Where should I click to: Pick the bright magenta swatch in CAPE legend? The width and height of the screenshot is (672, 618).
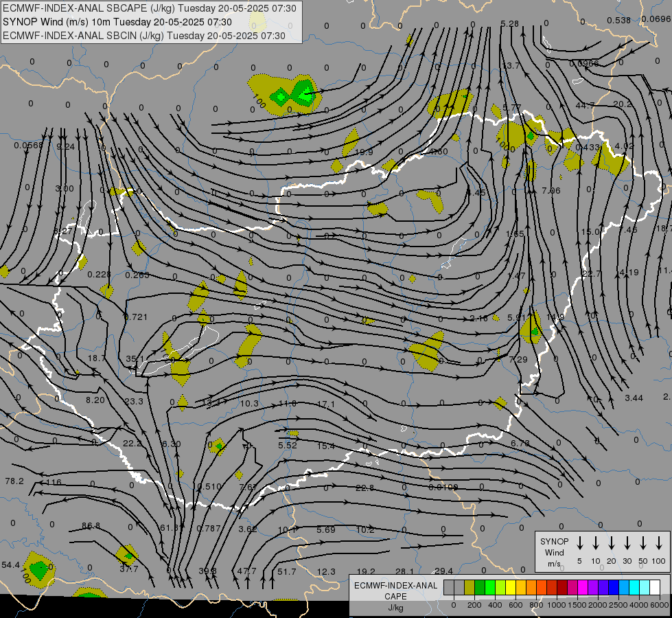point(583,588)
